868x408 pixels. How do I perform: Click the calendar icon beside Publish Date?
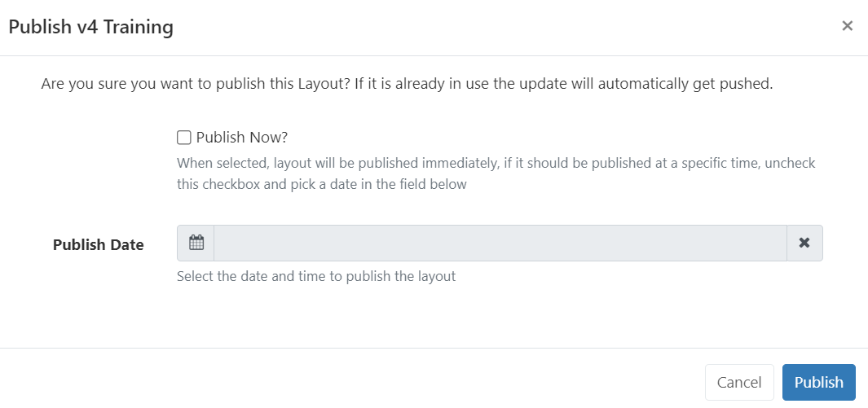pos(196,243)
